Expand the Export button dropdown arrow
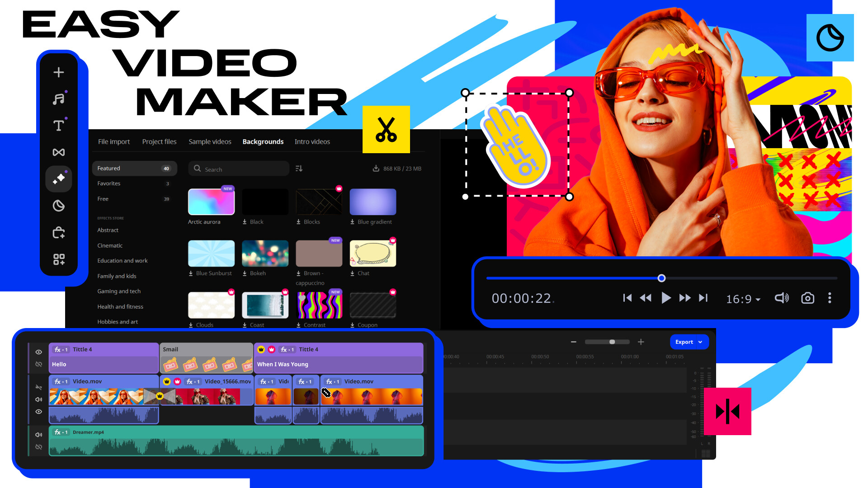 point(700,342)
